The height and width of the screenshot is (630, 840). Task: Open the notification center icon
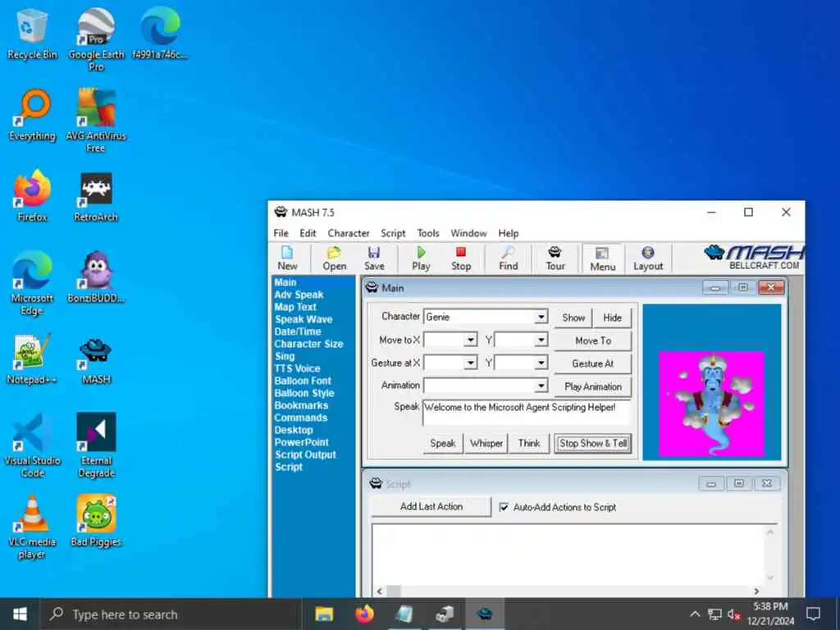813,614
